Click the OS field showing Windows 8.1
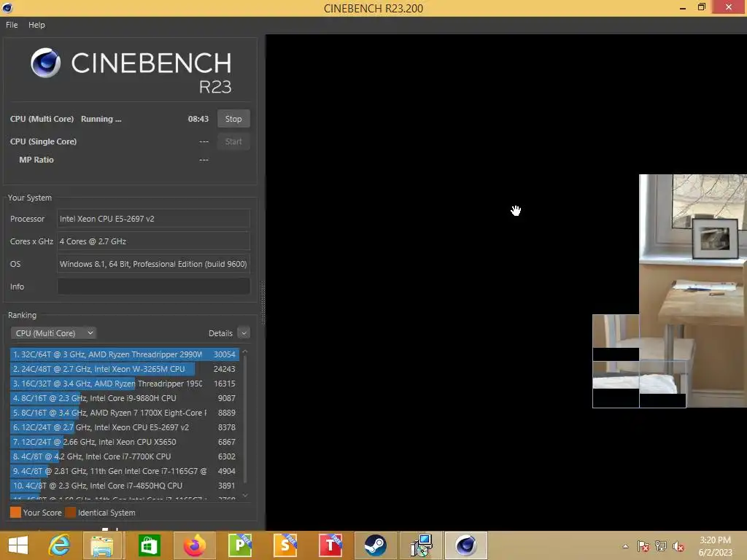Image resolution: width=747 pixels, height=560 pixels. 153,264
